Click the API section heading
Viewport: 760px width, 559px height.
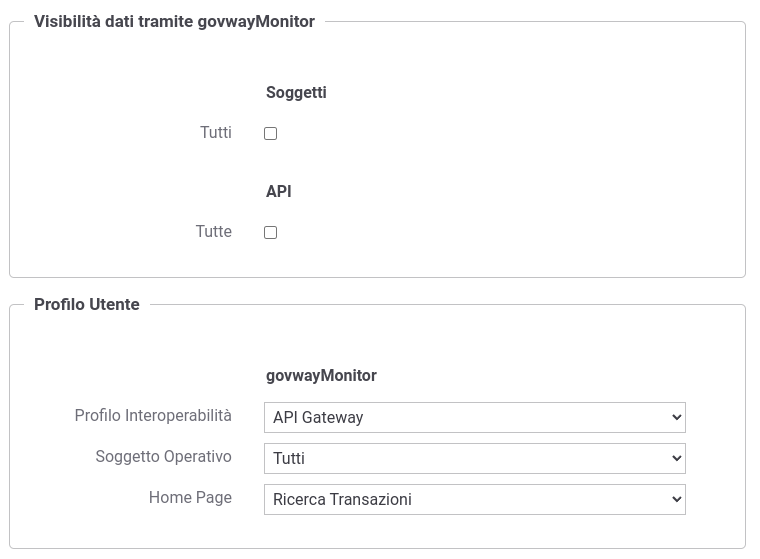coord(279,192)
